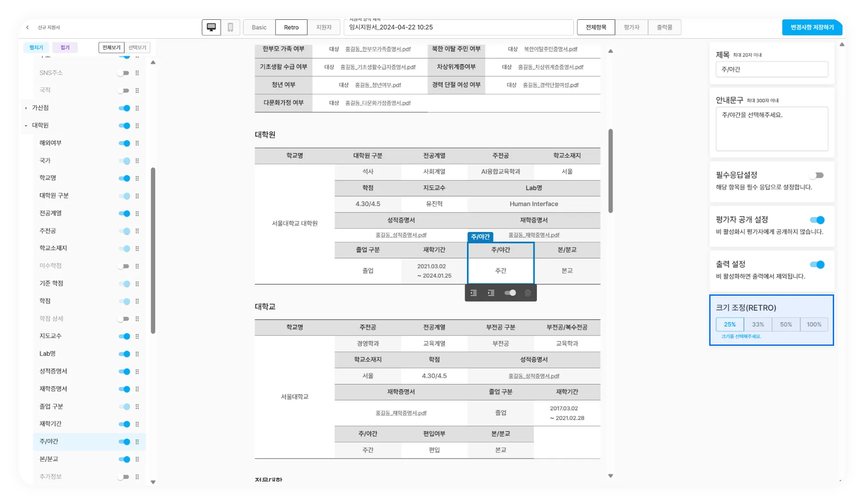
Task: Click the back arrow next to 신규 지원서
Action: click(x=28, y=27)
